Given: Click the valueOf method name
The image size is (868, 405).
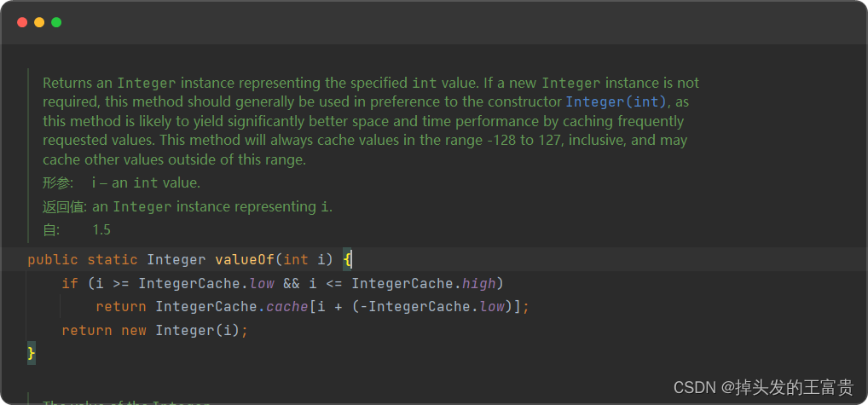Looking at the screenshot, I should [245, 259].
